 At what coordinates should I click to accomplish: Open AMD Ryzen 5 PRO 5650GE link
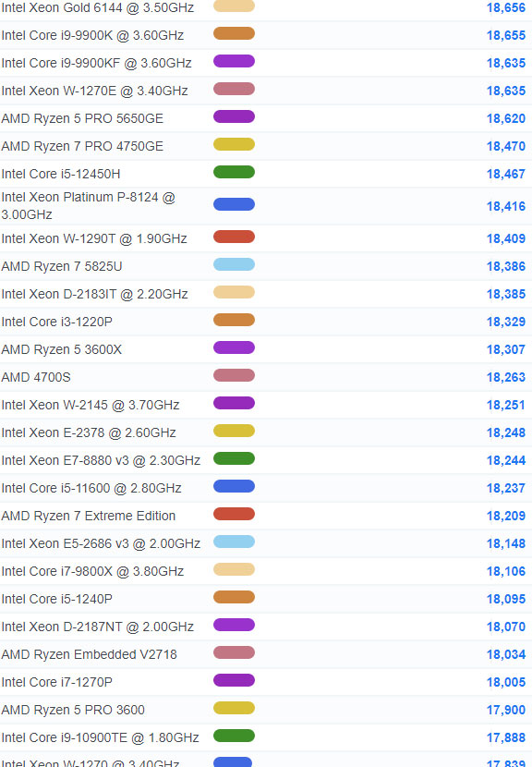[82, 118]
